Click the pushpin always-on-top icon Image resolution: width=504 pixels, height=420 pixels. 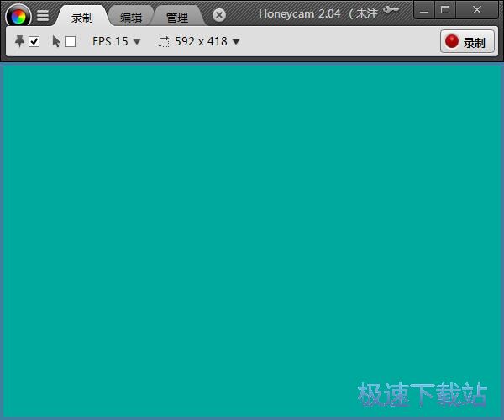[19, 41]
